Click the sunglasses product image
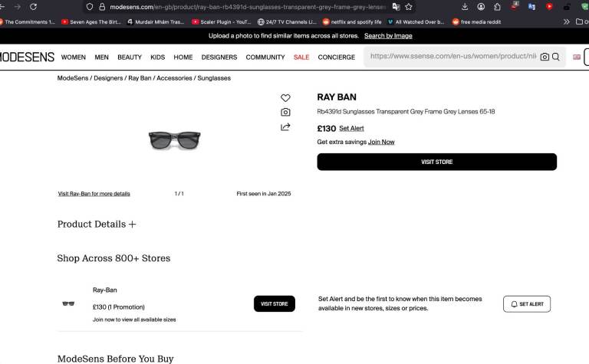589x364 pixels. click(174, 139)
